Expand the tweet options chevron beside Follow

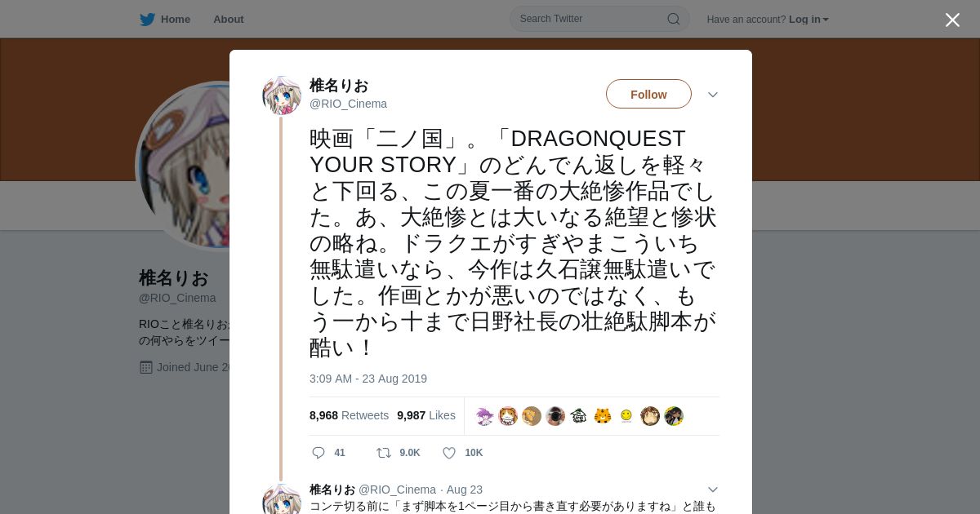[x=713, y=95]
